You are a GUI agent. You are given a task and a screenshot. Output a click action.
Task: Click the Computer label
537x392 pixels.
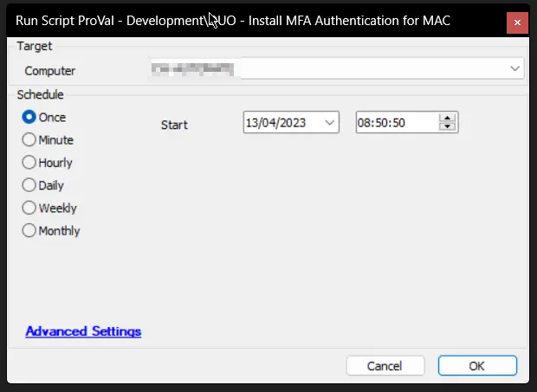tap(49, 71)
